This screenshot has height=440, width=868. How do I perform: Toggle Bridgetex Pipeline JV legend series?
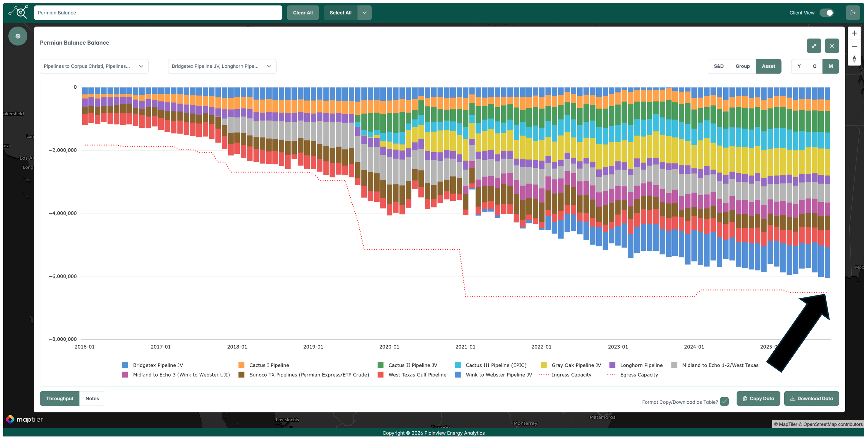point(158,365)
